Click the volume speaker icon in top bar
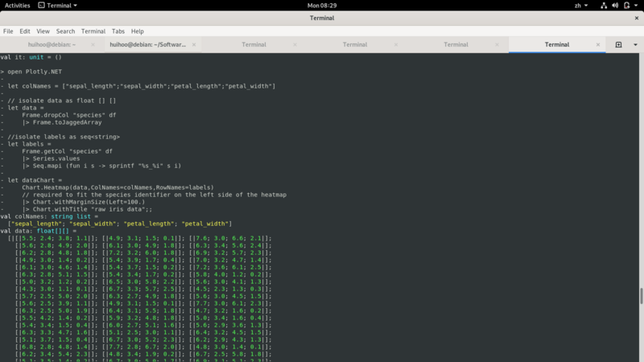Screen dimensions: 644x362 click(x=615, y=6)
